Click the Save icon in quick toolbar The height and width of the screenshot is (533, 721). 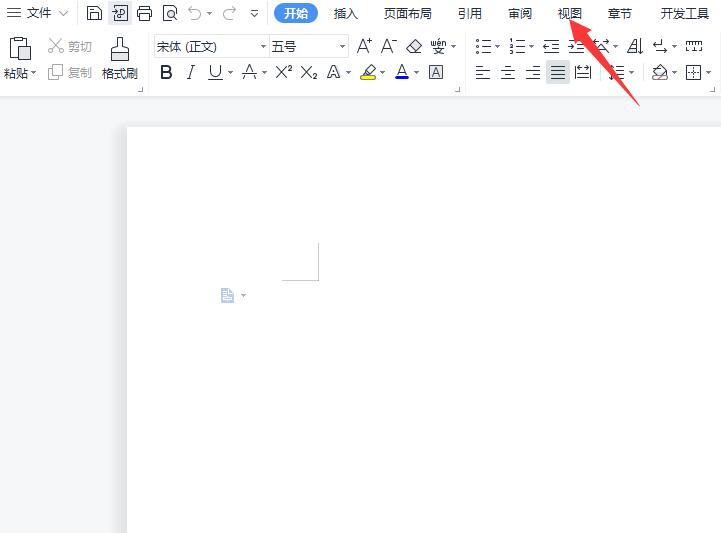click(94, 13)
